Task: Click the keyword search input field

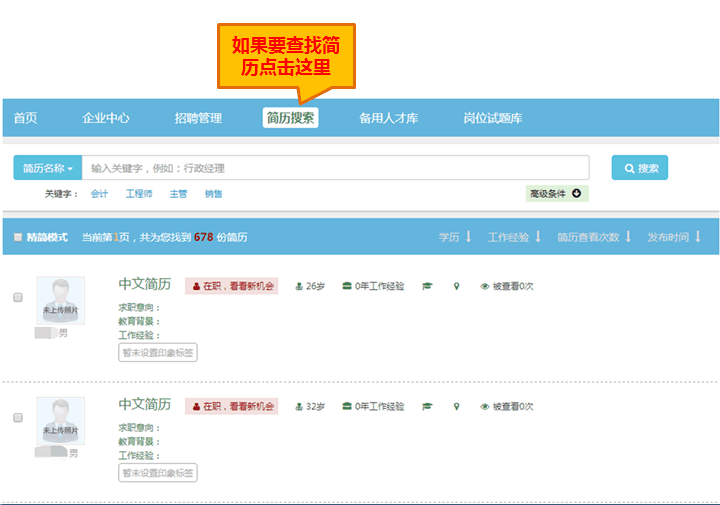Action: pos(335,168)
